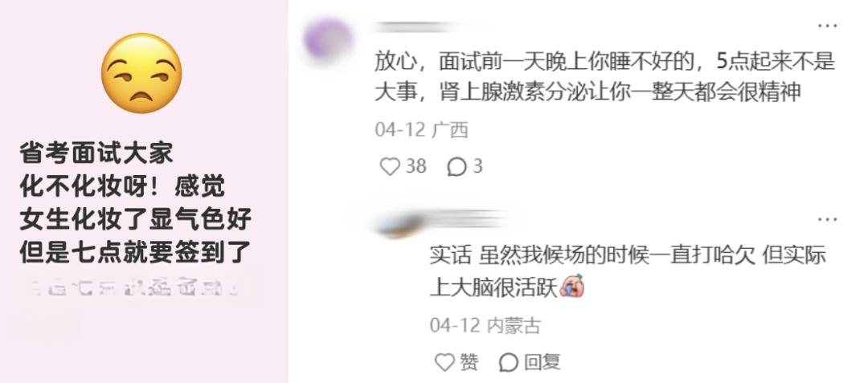Click the crying emoji ending the reply
Viewport: 868px width, 383px height.
point(572,287)
